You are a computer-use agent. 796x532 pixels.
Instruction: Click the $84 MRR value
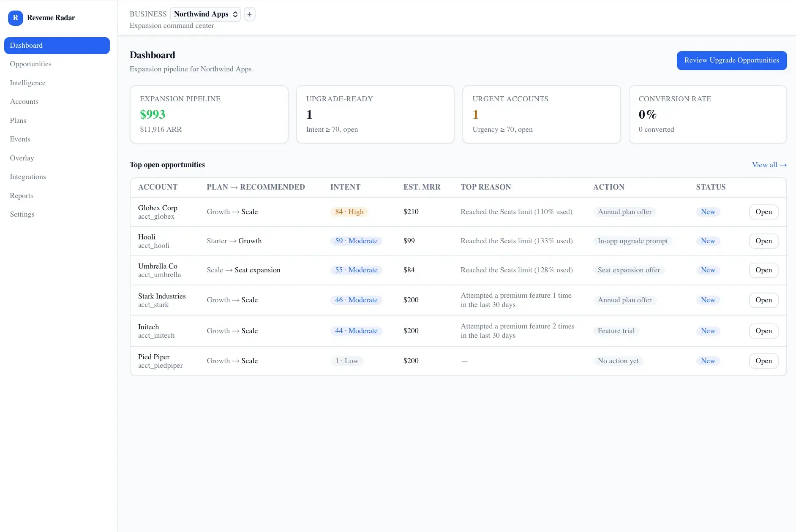coord(409,270)
